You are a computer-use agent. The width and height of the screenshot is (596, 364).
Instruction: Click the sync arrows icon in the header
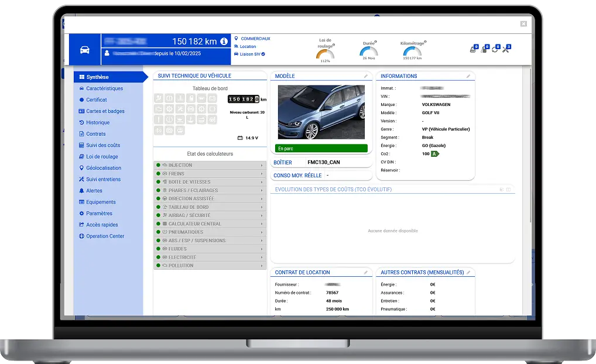click(495, 49)
